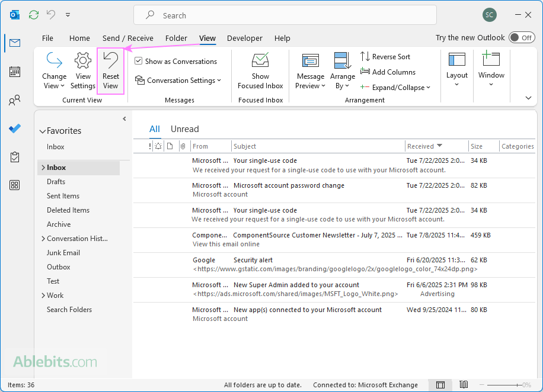The image size is (543, 392).
Task: Open the File menu tab
Action: click(47, 38)
